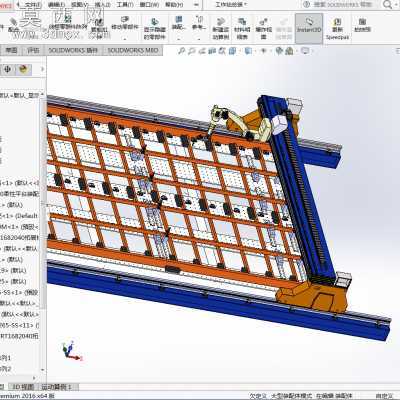Click the update Speedpak tool
The width and height of the screenshot is (400, 400).
click(x=337, y=29)
